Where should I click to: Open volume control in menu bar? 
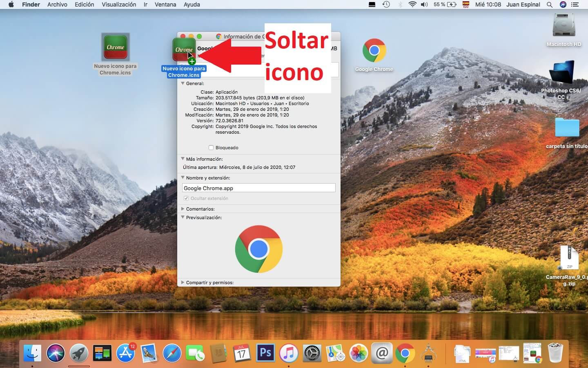tap(425, 4)
